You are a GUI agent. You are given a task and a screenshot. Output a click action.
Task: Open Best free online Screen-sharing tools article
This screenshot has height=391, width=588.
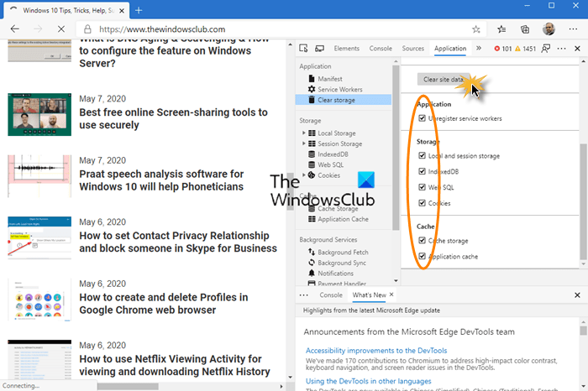click(173, 118)
